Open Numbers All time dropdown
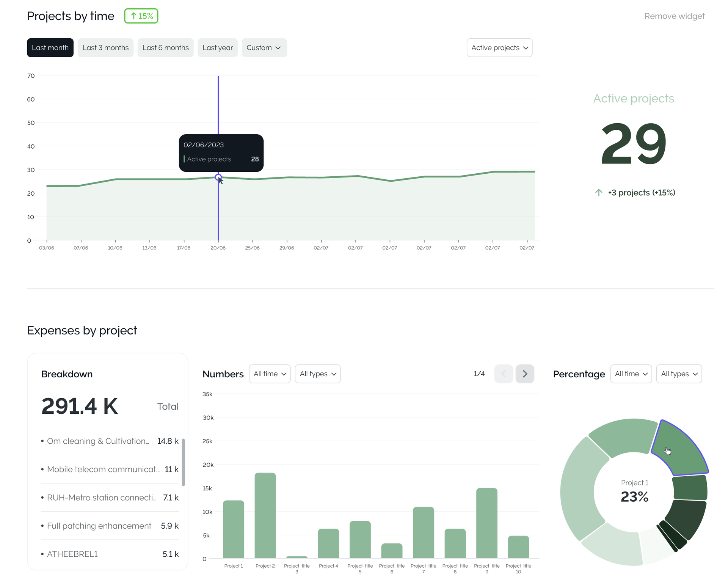This screenshot has width=728, height=584. pyautogui.click(x=270, y=374)
